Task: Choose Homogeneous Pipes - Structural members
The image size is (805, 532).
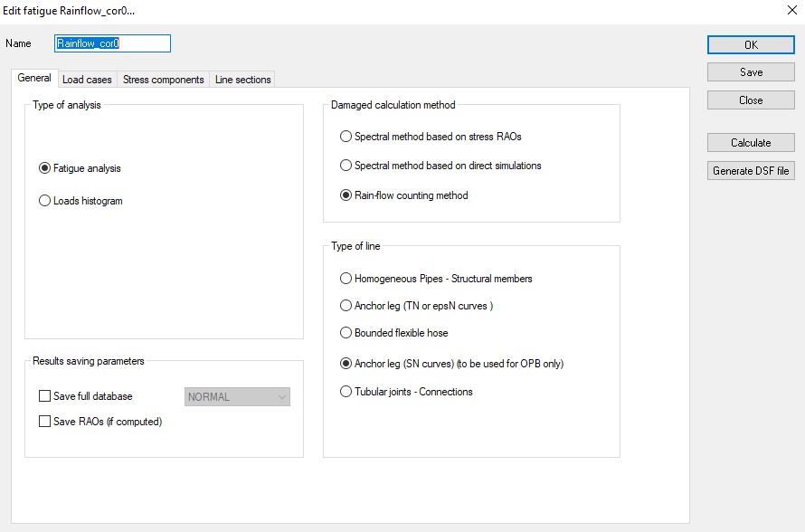Action: point(346,279)
